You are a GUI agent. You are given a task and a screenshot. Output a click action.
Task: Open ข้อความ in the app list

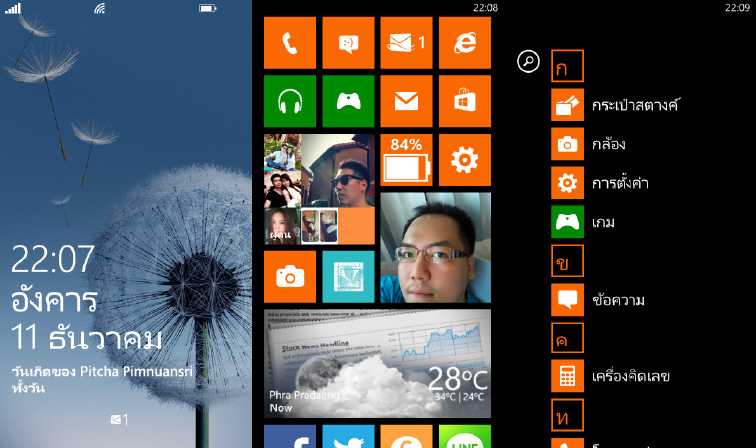[x=617, y=299]
